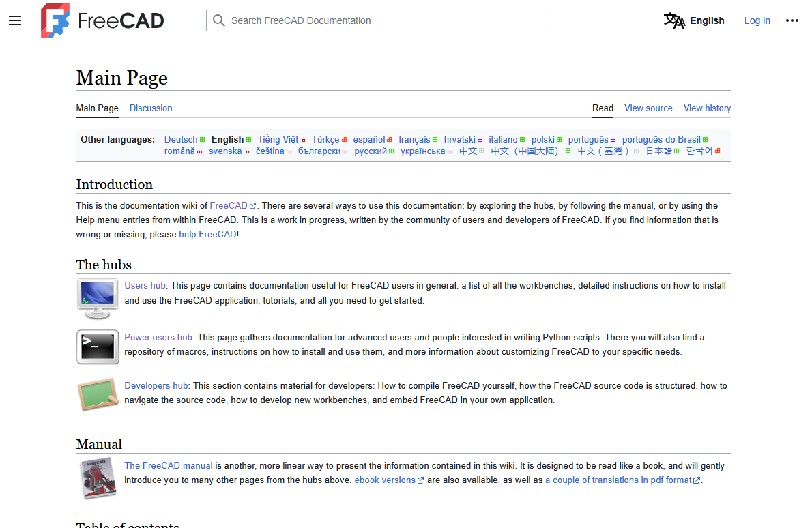
Task: Choose the français translation link
Action: (x=414, y=139)
